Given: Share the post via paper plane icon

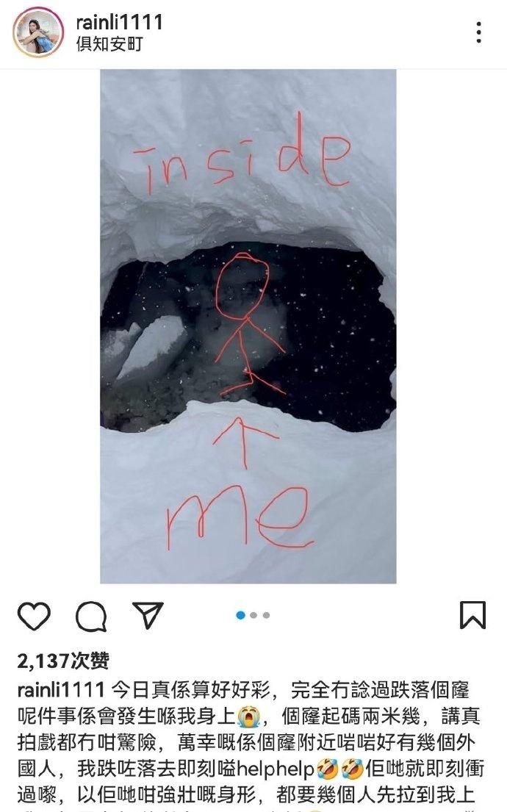Looking at the screenshot, I should [148, 615].
